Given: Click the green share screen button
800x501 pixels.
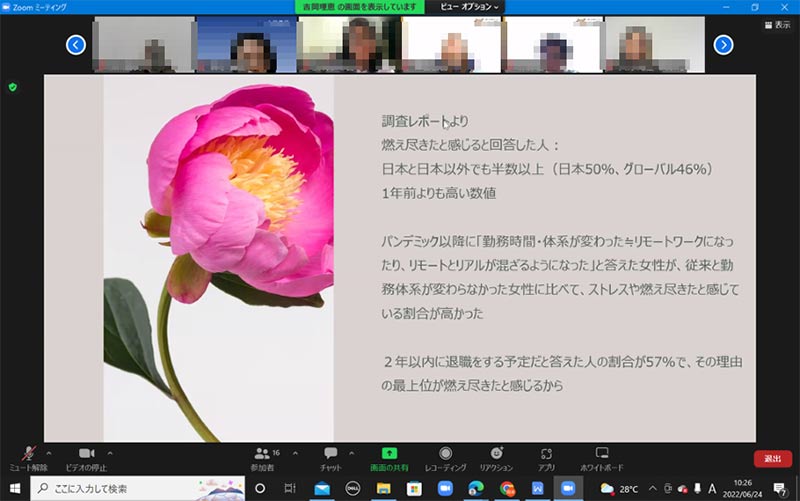Looking at the screenshot, I should tap(389, 458).
